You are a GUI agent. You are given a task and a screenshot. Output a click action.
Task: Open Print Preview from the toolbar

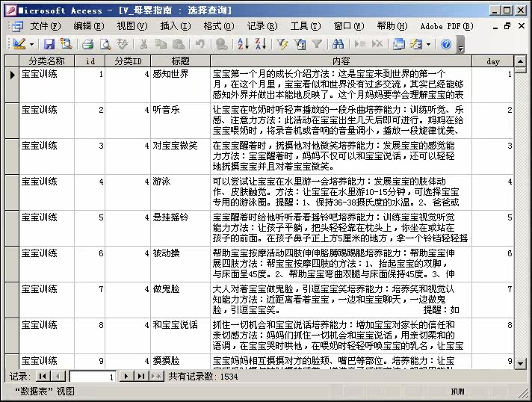point(105,44)
